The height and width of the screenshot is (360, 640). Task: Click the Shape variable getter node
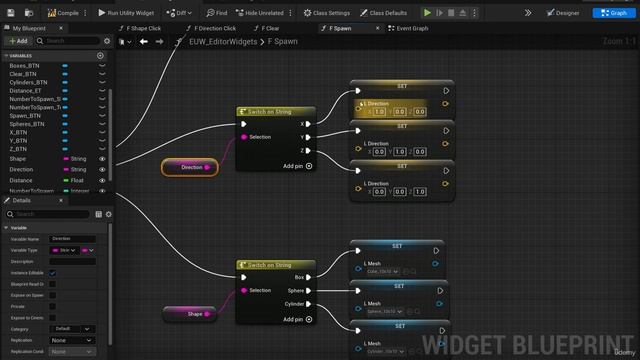[189, 314]
